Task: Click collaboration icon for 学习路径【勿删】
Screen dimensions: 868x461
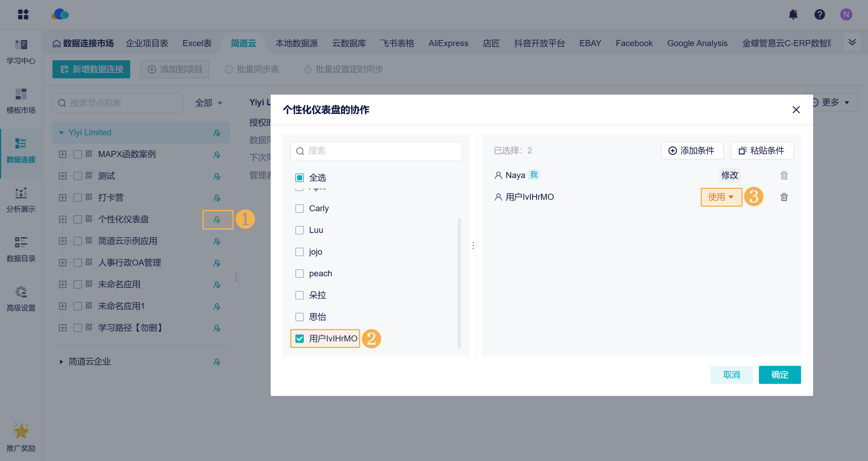Action: pyautogui.click(x=217, y=328)
